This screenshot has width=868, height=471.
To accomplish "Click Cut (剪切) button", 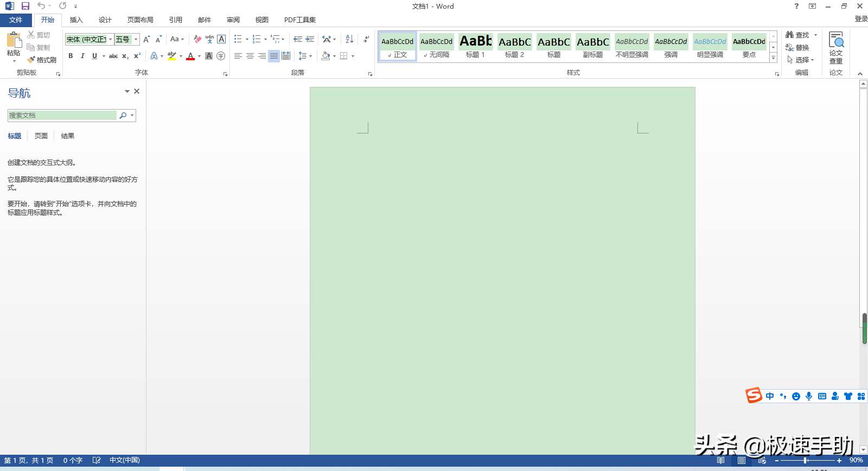I will (x=39, y=35).
